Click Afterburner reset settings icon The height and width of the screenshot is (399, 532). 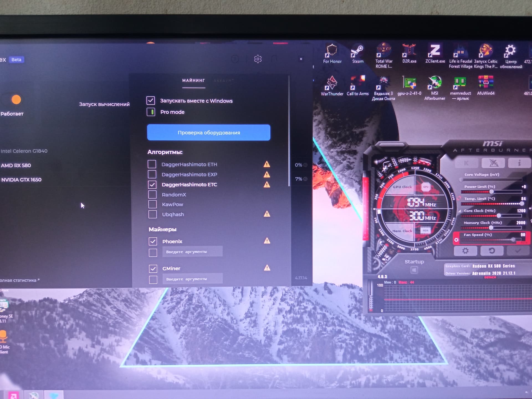[x=492, y=251]
